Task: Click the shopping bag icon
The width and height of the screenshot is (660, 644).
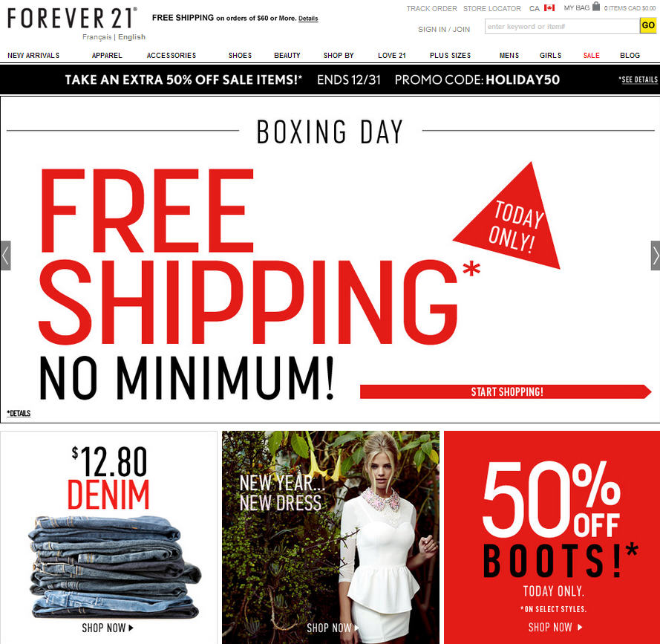Action: (x=595, y=7)
